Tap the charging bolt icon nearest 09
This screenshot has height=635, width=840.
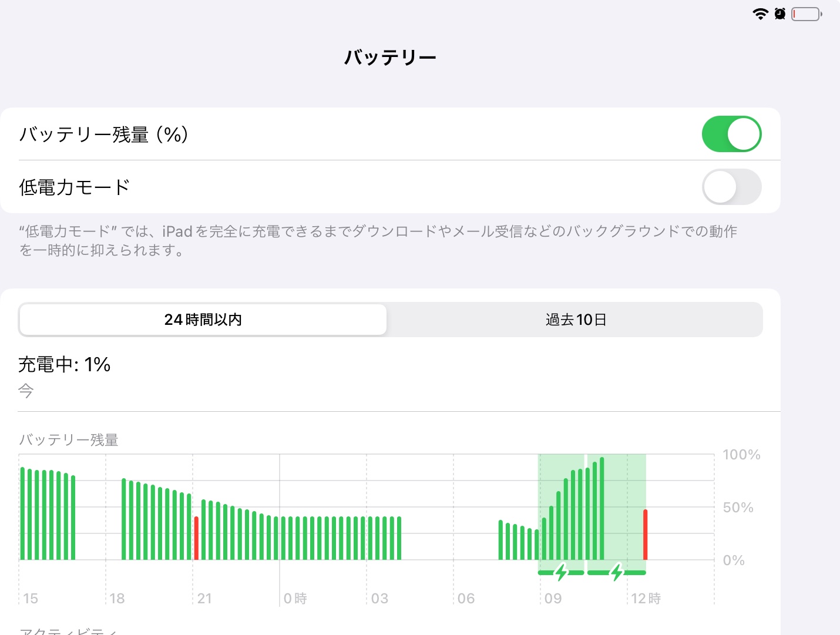click(562, 572)
